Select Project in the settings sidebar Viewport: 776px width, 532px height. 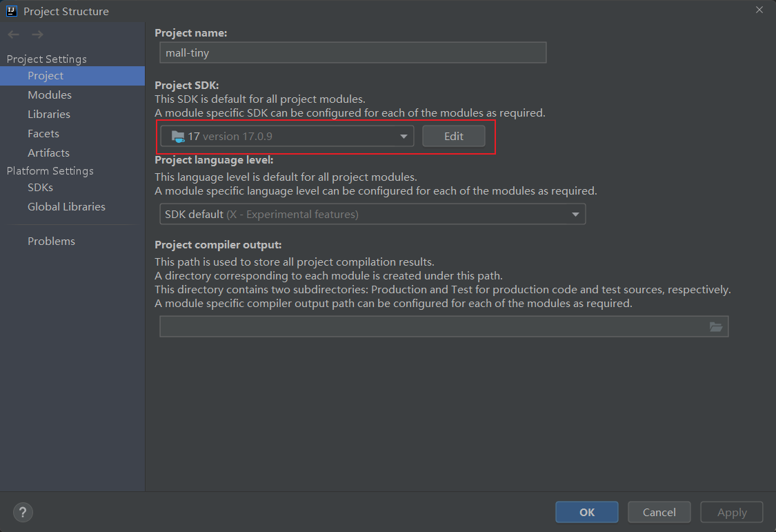tap(46, 76)
